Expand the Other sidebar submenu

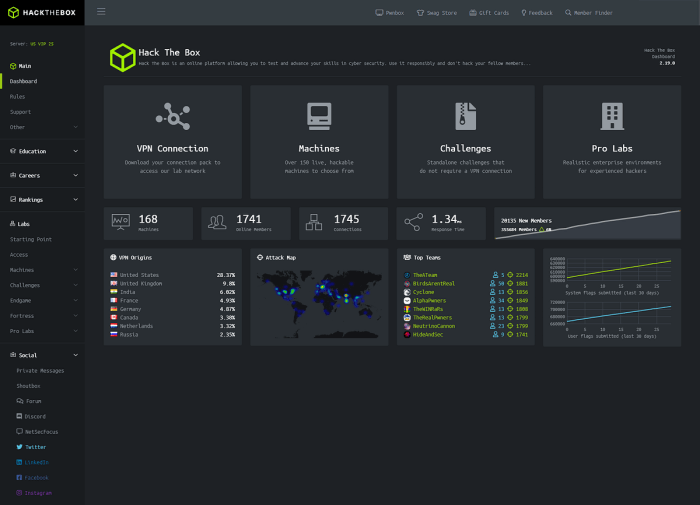coord(42,127)
